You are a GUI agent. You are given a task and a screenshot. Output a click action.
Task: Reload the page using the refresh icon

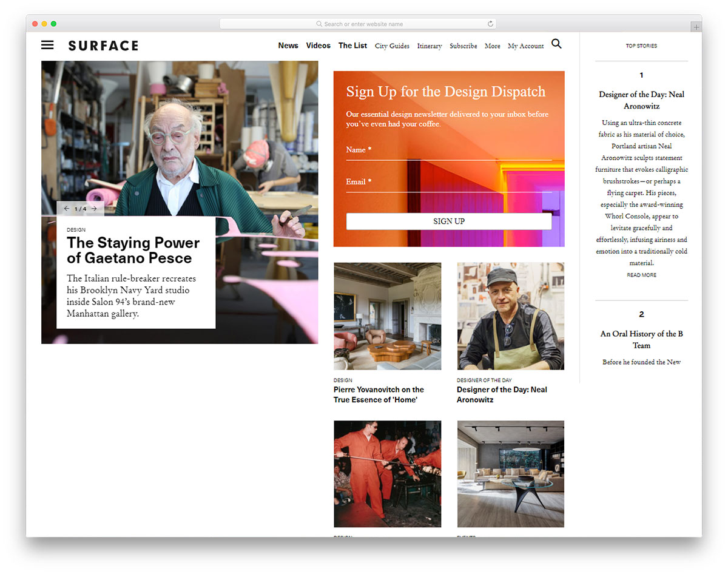pyautogui.click(x=490, y=24)
